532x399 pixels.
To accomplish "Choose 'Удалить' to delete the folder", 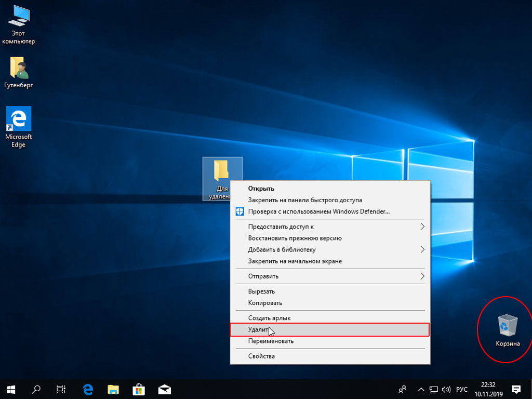I will (330, 329).
